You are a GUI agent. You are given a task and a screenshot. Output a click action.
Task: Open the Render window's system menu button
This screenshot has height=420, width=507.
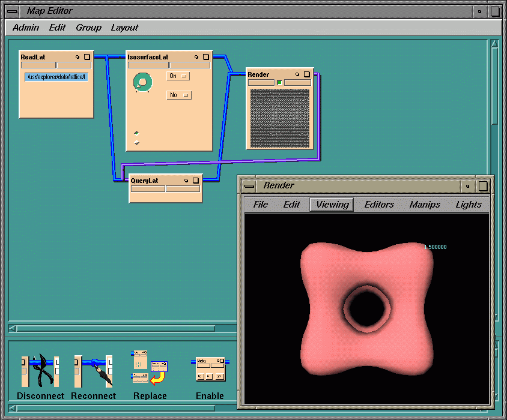pyautogui.click(x=249, y=185)
